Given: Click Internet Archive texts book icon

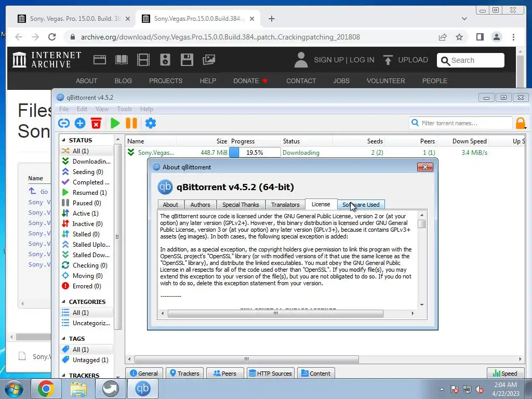Looking at the screenshot, I should [122, 60].
